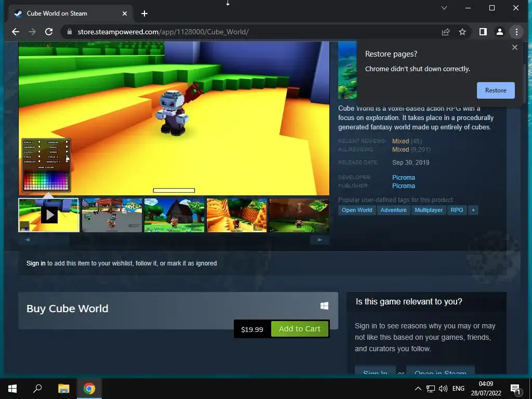Open the Picroma developer link
The image size is (532, 399).
[x=403, y=178]
